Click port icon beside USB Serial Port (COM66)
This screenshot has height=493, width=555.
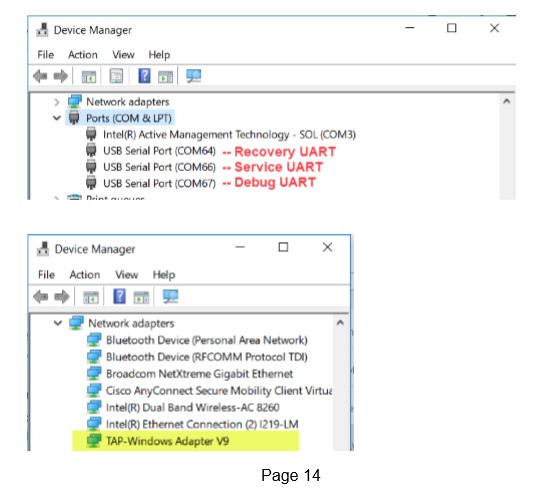91,166
